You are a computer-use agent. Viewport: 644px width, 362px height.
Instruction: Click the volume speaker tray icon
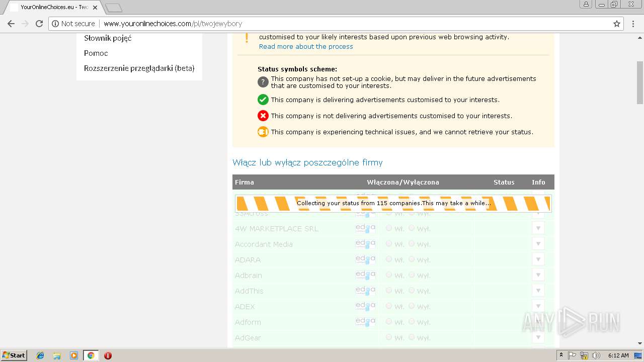point(596,355)
